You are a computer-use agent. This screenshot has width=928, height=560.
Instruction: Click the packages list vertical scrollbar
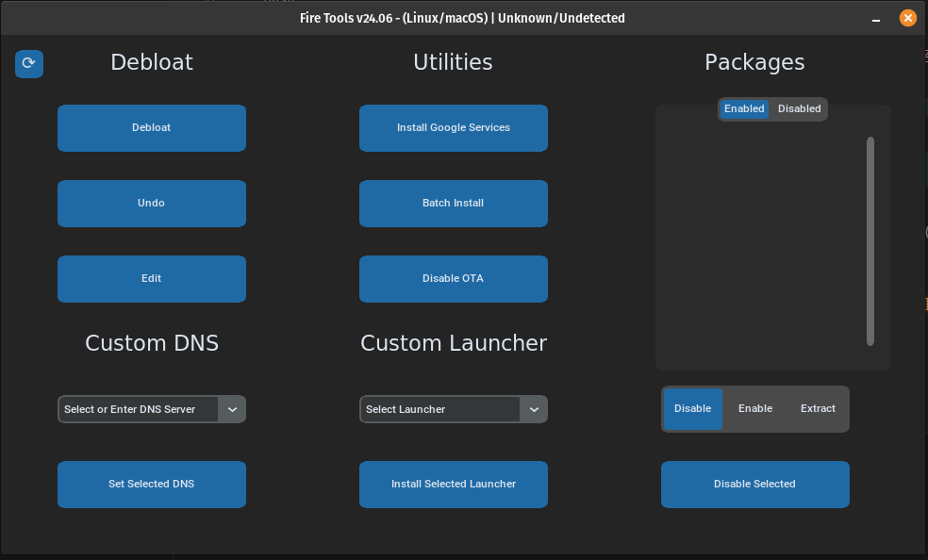[870, 241]
